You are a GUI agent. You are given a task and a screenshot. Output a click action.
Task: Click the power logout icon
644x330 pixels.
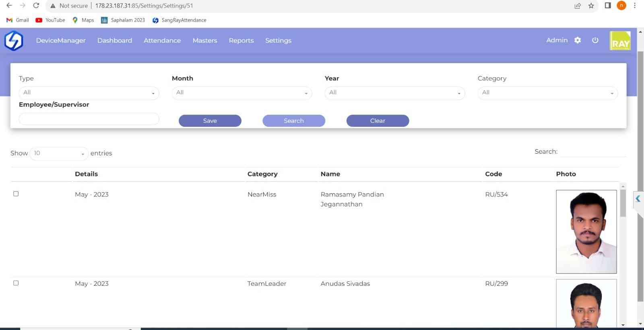pyautogui.click(x=595, y=40)
